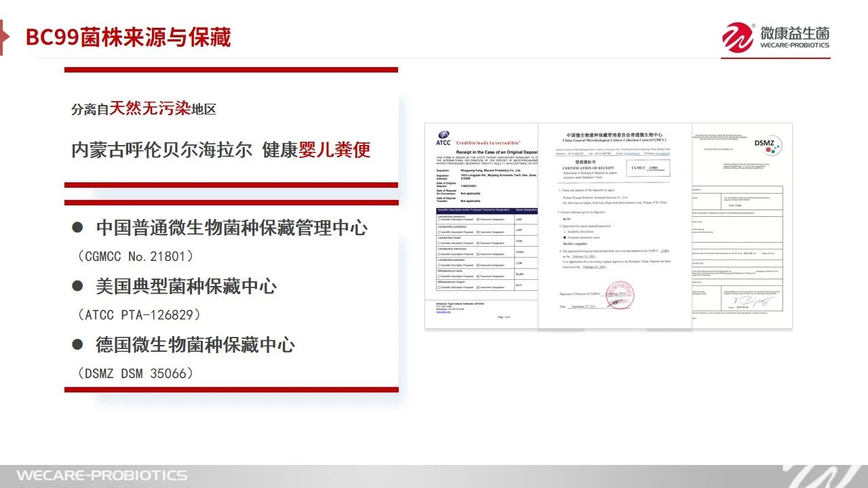Screen dimensions: 868x488
Task: Click the heading 美国典型菌种保藏中心
Action: (186, 286)
